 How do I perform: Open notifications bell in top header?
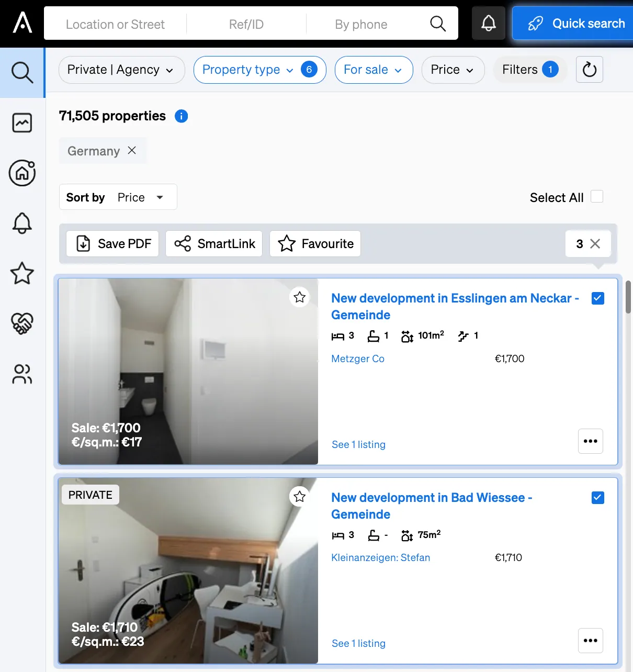[x=489, y=24]
